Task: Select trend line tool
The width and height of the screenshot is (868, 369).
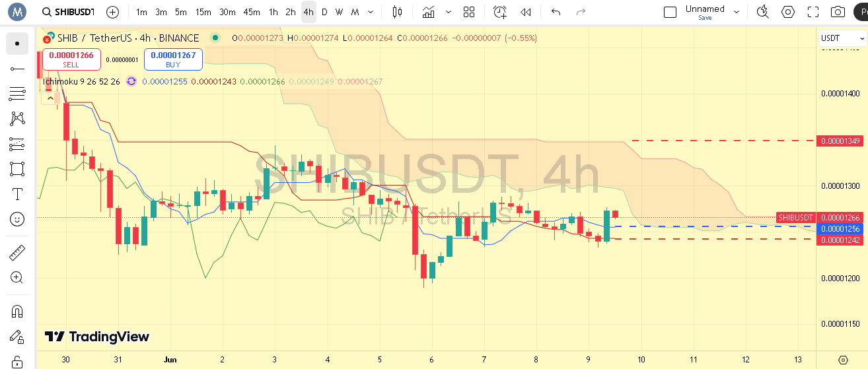Action: 17,69
